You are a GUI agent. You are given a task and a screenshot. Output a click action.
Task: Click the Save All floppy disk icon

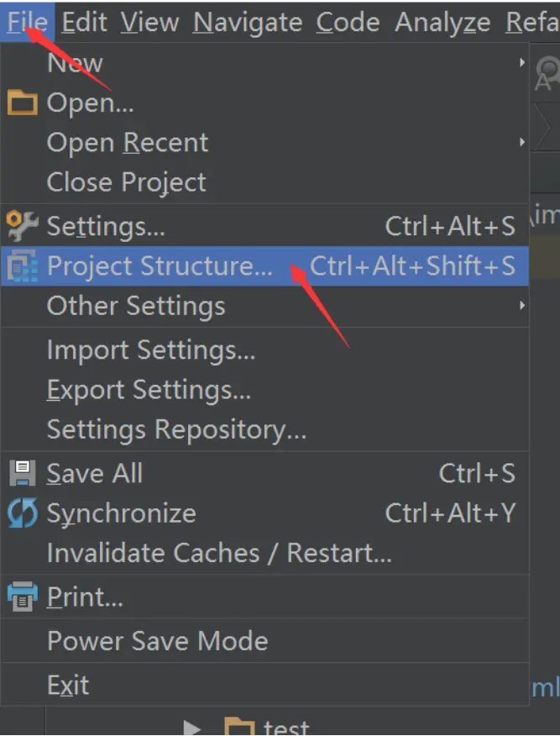pyautogui.click(x=22, y=473)
